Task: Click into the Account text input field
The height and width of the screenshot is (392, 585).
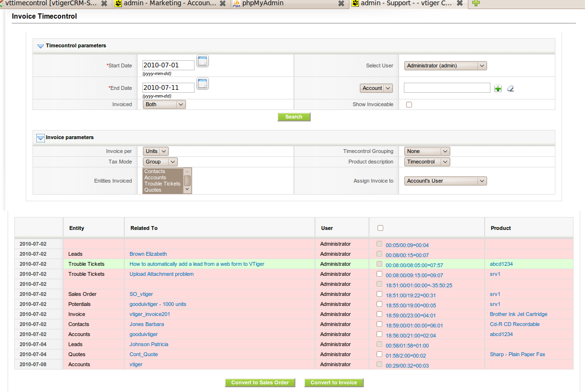Action: pyautogui.click(x=447, y=88)
